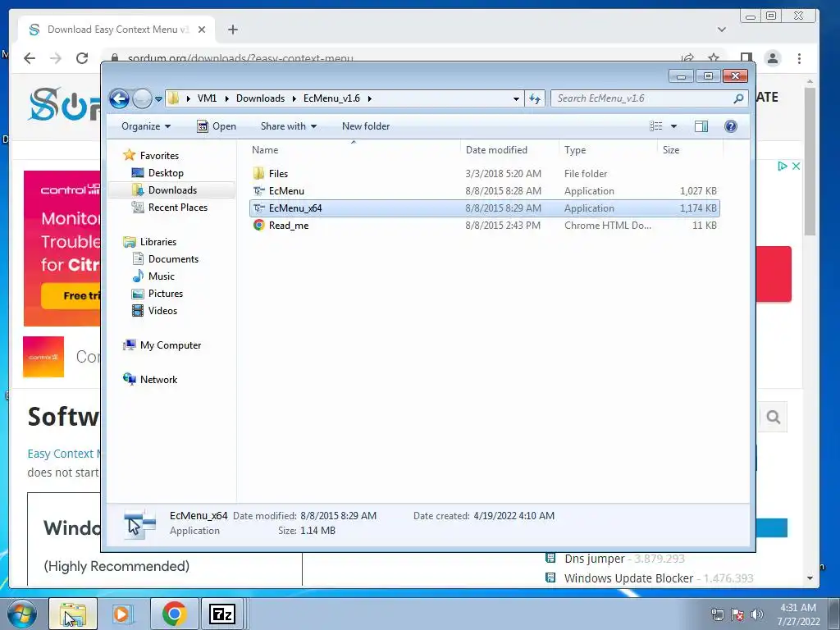Select the Files folder icon
The height and width of the screenshot is (630, 840).
click(258, 174)
